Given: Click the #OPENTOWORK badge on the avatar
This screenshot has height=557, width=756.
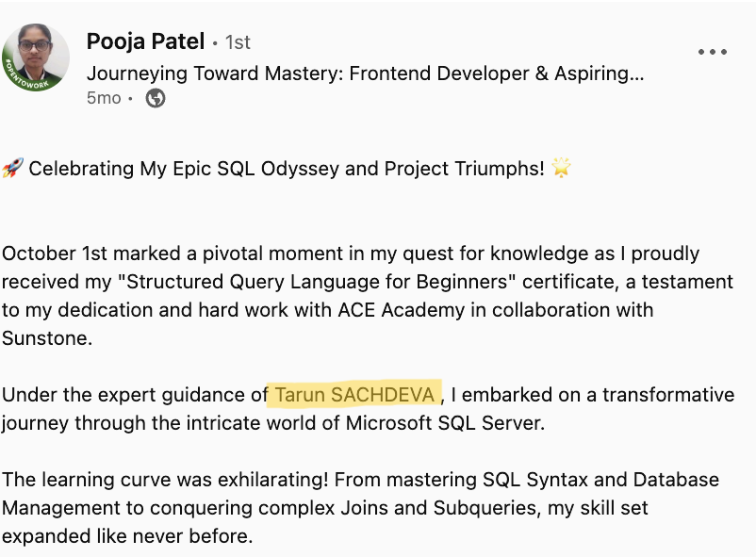Looking at the screenshot, I should click(x=19, y=74).
